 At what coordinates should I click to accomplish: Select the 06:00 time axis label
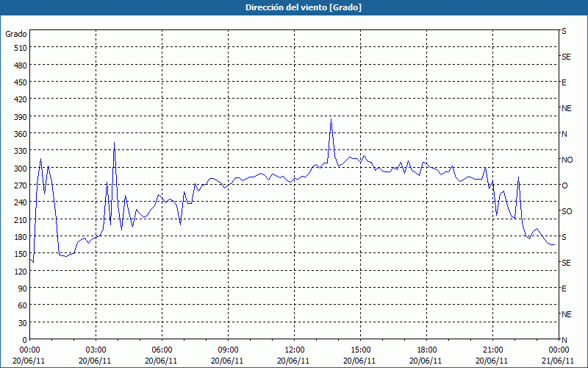[x=162, y=350]
